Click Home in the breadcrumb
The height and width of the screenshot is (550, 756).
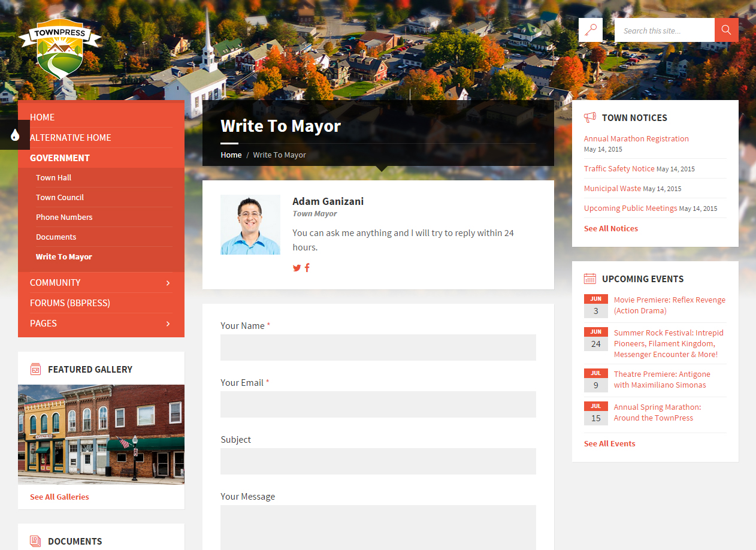click(231, 155)
